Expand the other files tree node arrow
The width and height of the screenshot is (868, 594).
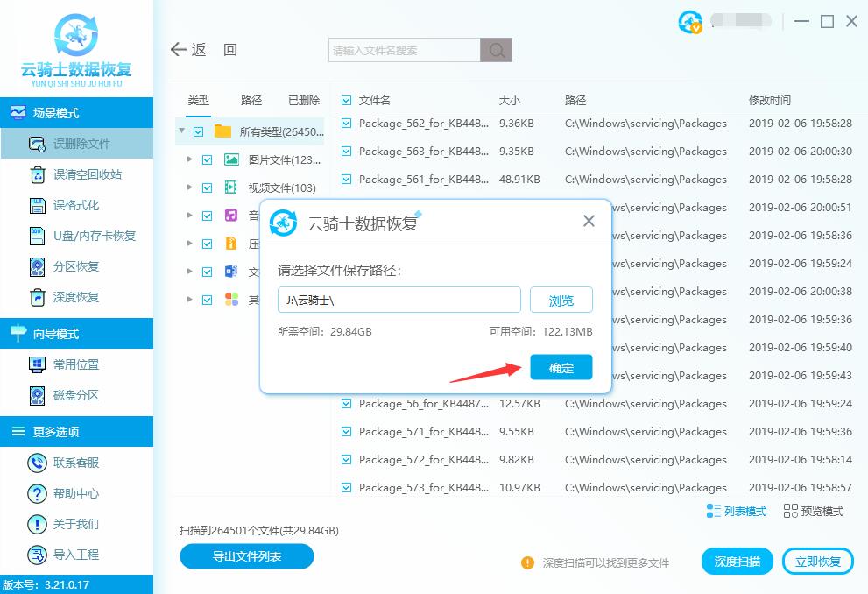(x=190, y=300)
